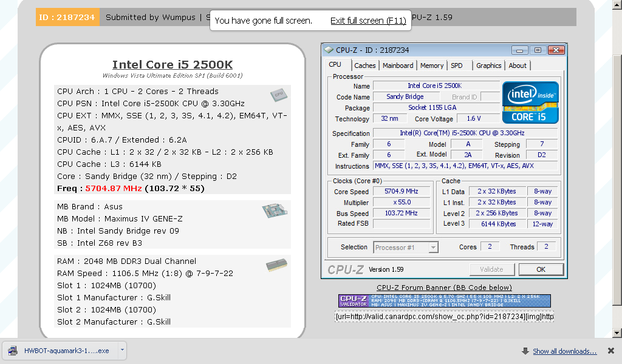This screenshot has width=622, height=364.
Task: Close the downloads bar with the X
Action: click(611, 351)
